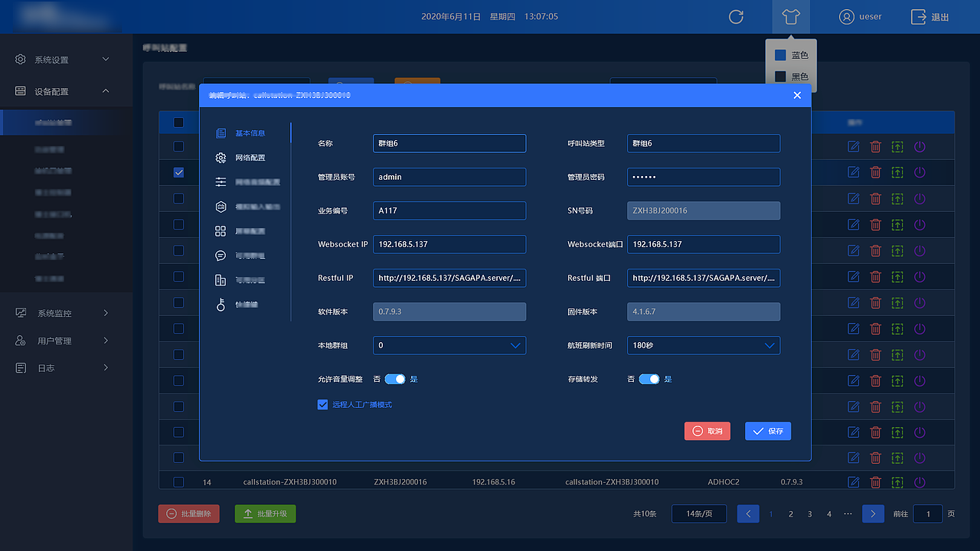The image size is (980, 551).
Task: Click the trash icon in the checked table row
Action: click(x=876, y=173)
